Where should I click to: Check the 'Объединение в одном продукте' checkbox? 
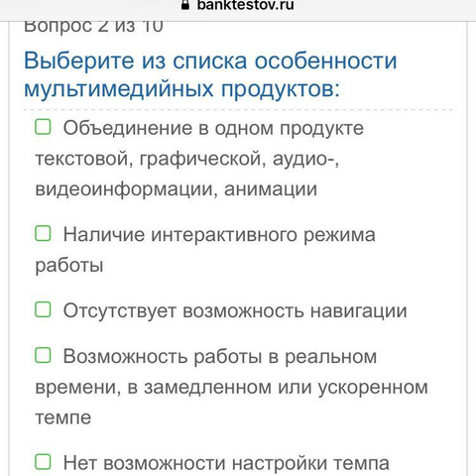coord(43,127)
